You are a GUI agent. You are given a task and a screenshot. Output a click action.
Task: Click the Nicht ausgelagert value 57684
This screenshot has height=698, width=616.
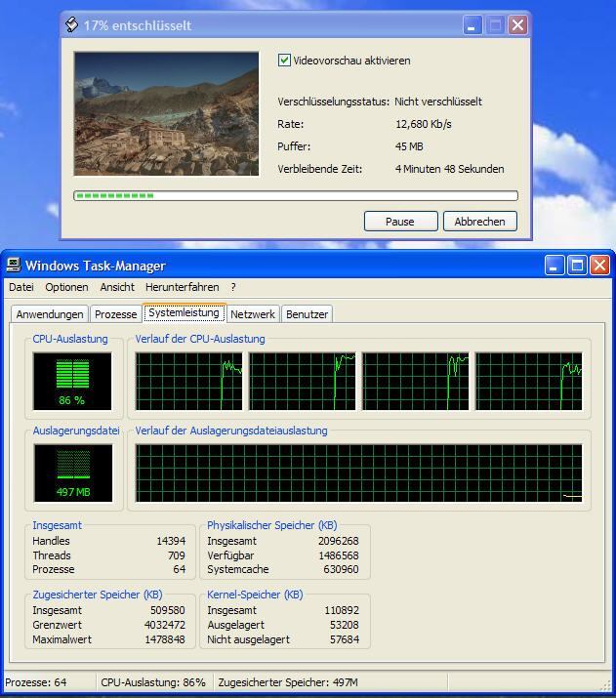(x=344, y=639)
